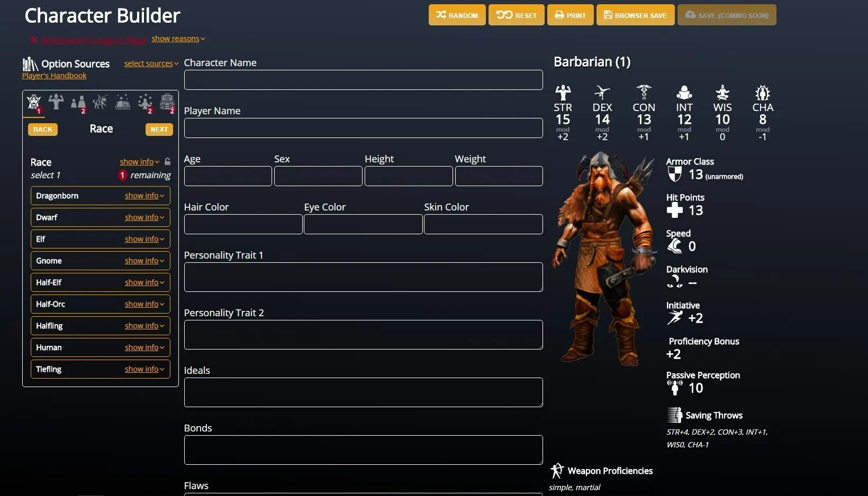Click the Browser Save button
Screen dimensions: 868x496
pos(636,15)
